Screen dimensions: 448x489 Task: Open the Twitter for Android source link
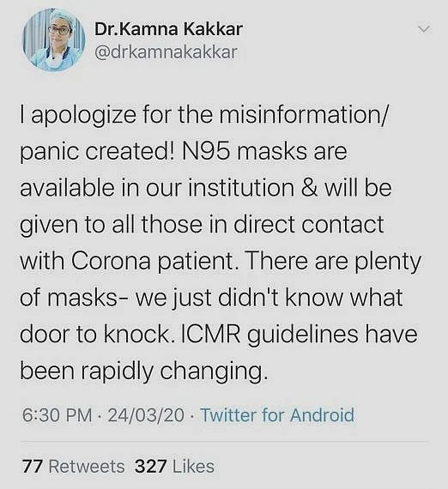277,415
